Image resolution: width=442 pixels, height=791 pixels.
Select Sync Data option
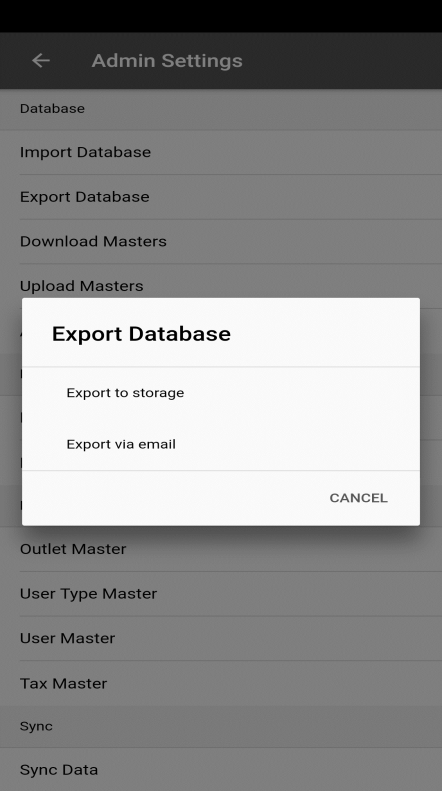click(x=221, y=769)
